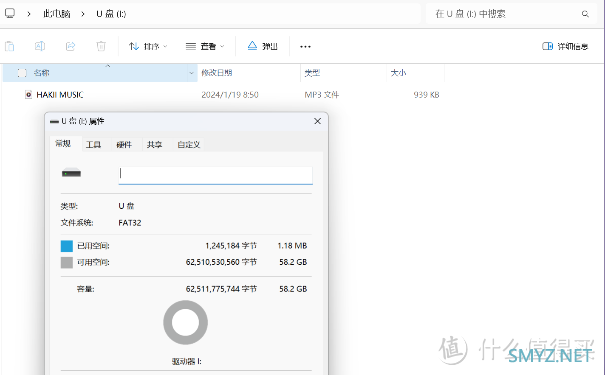This screenshot has width=605, height=375.
Task: Click the chevron after the monitor icon
Action: pyautogui.click(x=29, y=14)
